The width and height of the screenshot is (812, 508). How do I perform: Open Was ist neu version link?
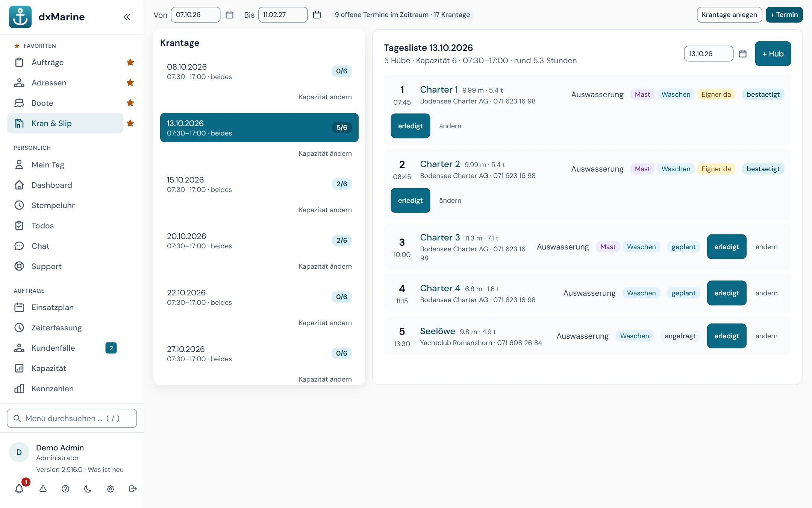[106, 470]
